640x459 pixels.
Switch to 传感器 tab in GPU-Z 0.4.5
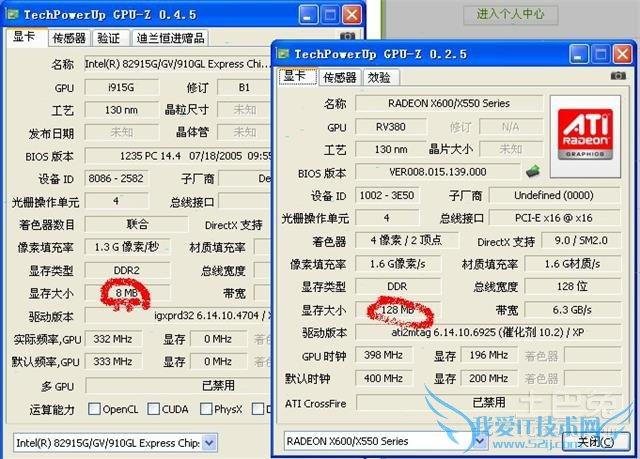pyautogui.click(x=69, y=38)
